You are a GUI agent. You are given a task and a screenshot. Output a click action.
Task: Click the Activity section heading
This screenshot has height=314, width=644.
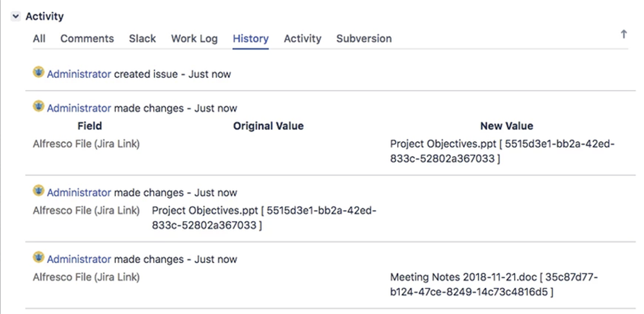pos(44,16)
